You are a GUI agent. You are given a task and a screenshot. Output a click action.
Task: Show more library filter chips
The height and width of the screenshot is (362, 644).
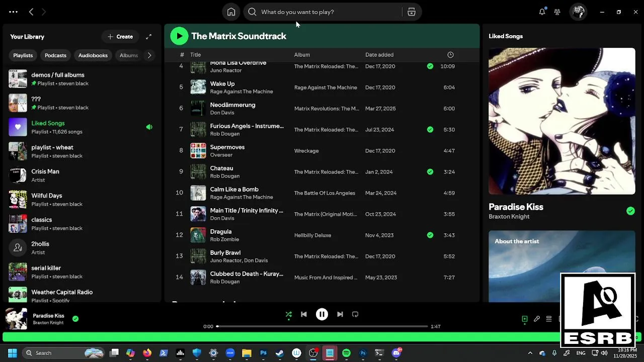pos(149,55)
